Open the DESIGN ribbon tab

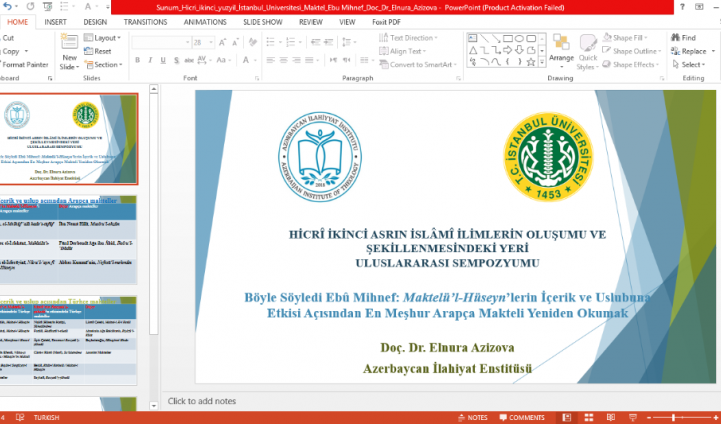(x=95, y=22)
